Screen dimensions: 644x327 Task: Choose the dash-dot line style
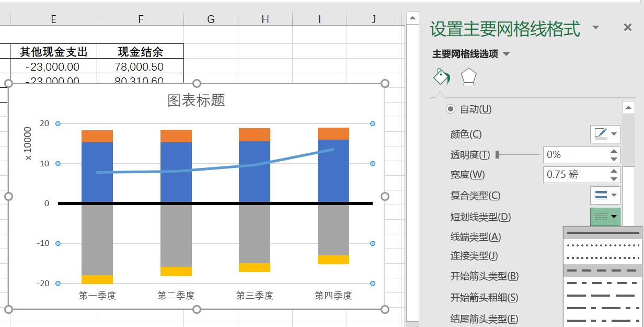click(603, 283)
